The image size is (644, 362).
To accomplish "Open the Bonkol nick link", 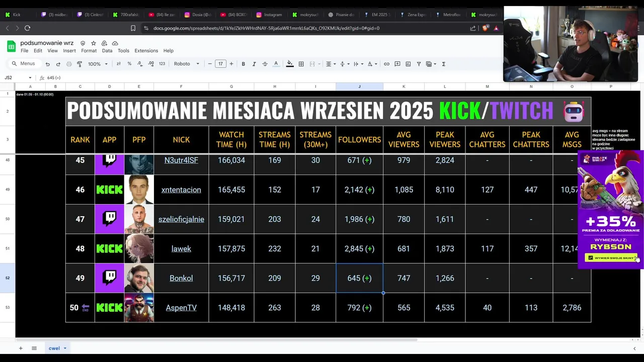I will [x=181, y=278].
